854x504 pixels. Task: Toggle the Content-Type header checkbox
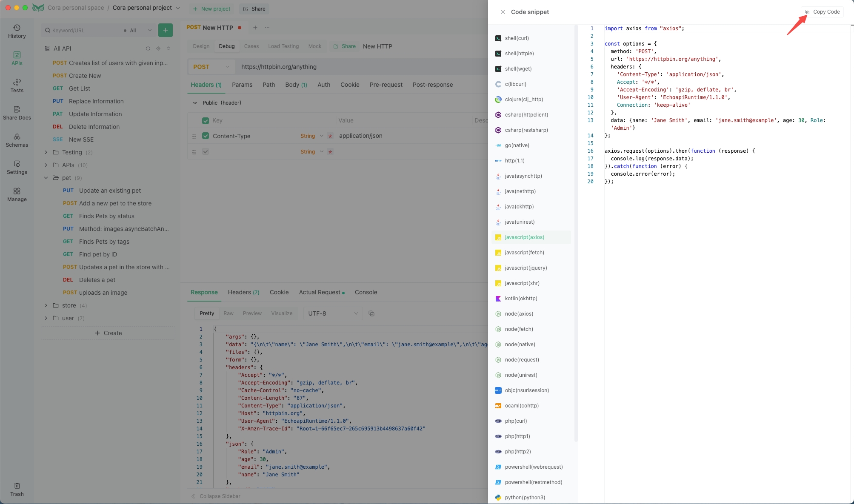[x=206, y=136]
